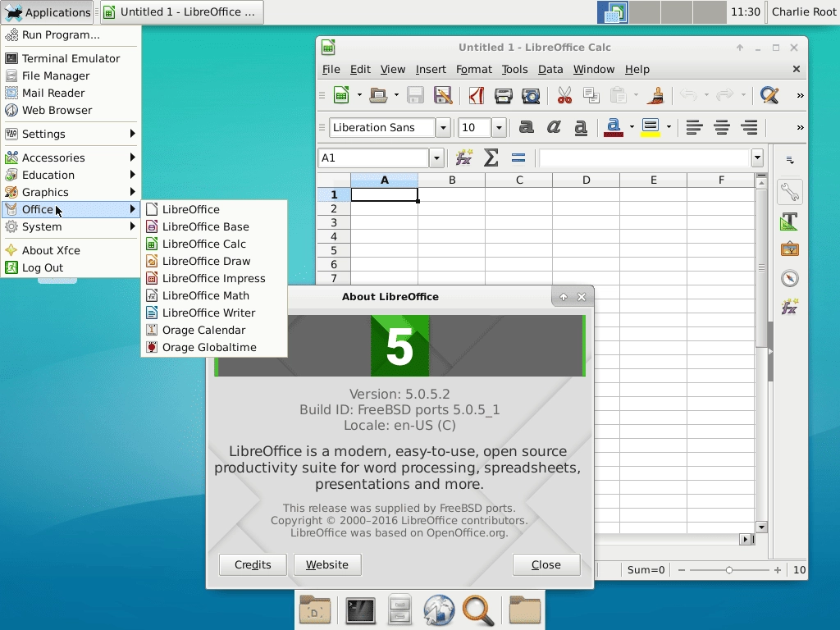The width and height of the screenshot is (840, 630).
Task: Click column header C
Action: click(519, 180)
